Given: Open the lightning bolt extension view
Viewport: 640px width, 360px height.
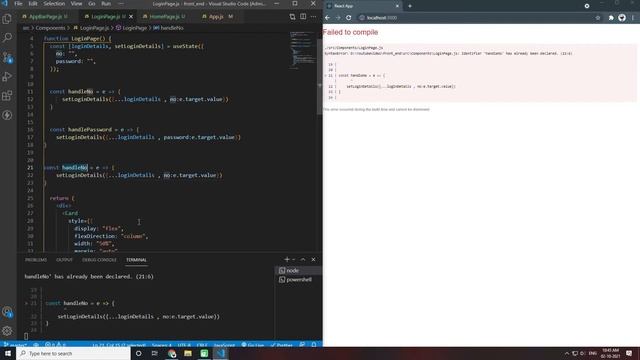Looking at the screenshot, I should pyautogui.click(x=7, y=115).
